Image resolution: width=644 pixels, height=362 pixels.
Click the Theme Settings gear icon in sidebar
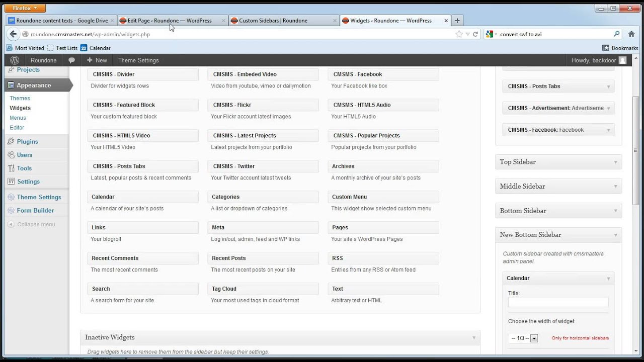(x=11, y=197)
